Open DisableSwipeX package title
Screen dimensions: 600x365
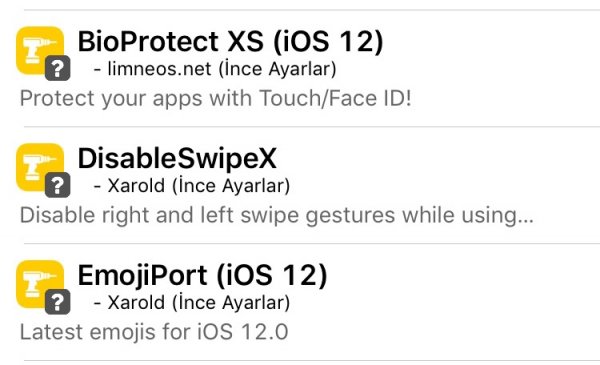point(177,158)
